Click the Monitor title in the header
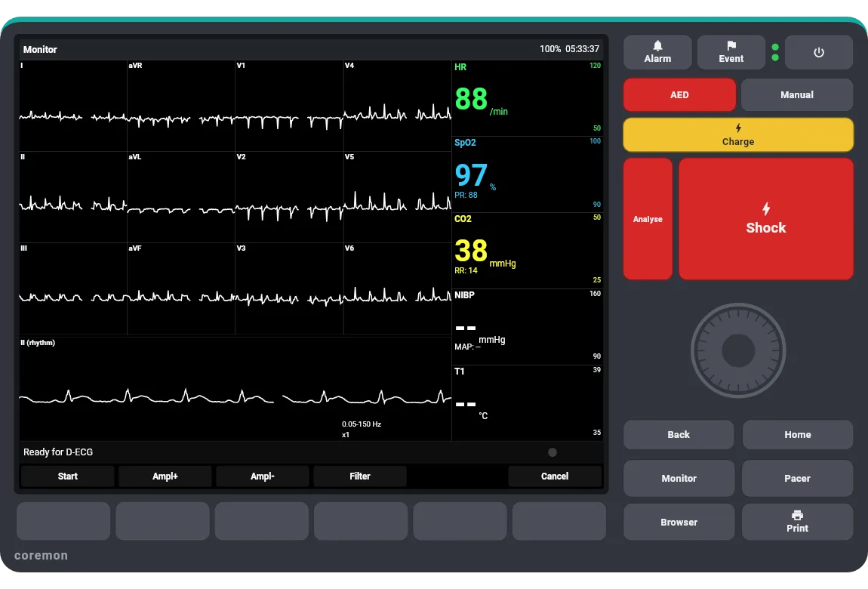 pyautogui.click(x=40, y=49)
